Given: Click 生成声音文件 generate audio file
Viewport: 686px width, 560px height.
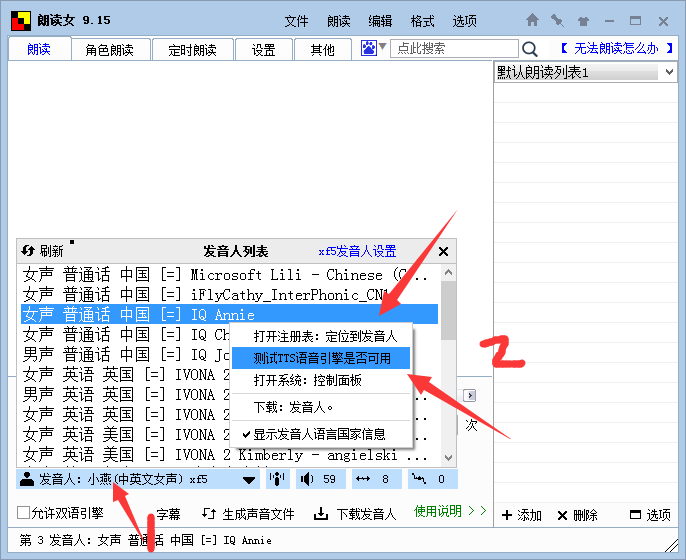Looking at the screenshot, I should click(248, 514).
